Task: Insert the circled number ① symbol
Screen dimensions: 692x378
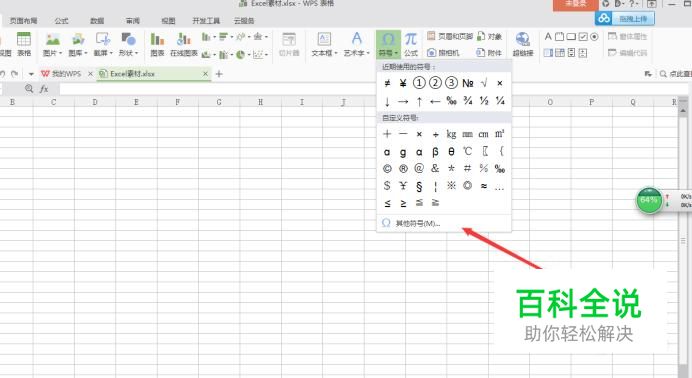Action: point(419,83)
